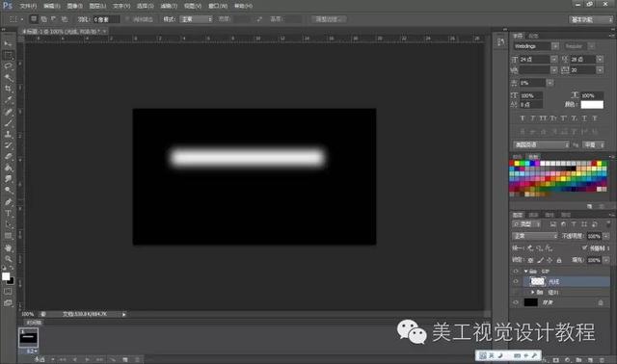The width and height of the screenshot is (617, 364).
Task: Click the Feather input field
Action: pyautogui.click(x=106, y=19)
